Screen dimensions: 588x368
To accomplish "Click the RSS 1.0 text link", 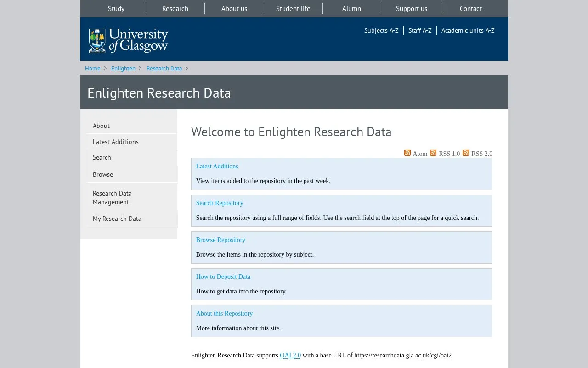I will point(449,154).
